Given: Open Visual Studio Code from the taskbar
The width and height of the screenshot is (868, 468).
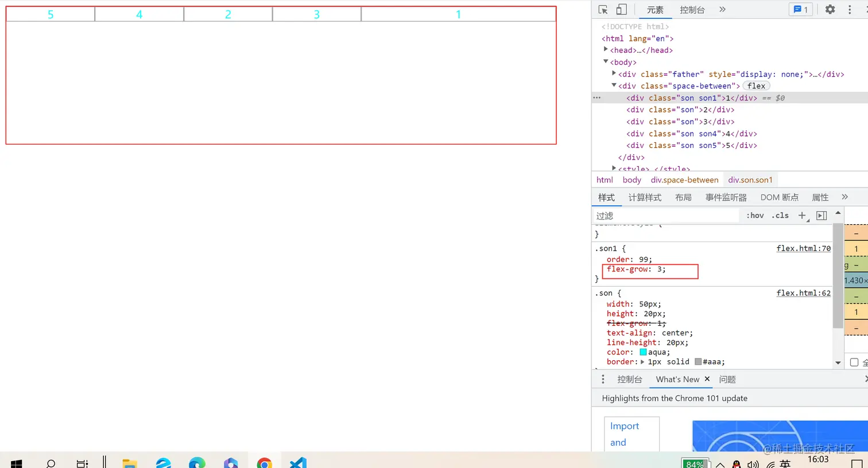Looking at the screenshot, I should 298,463.
